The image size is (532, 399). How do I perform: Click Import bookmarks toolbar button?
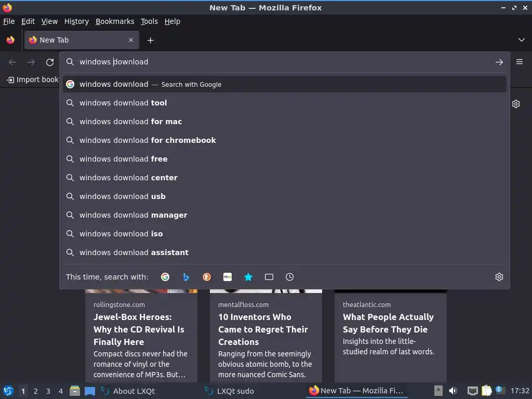coord(33,79)
